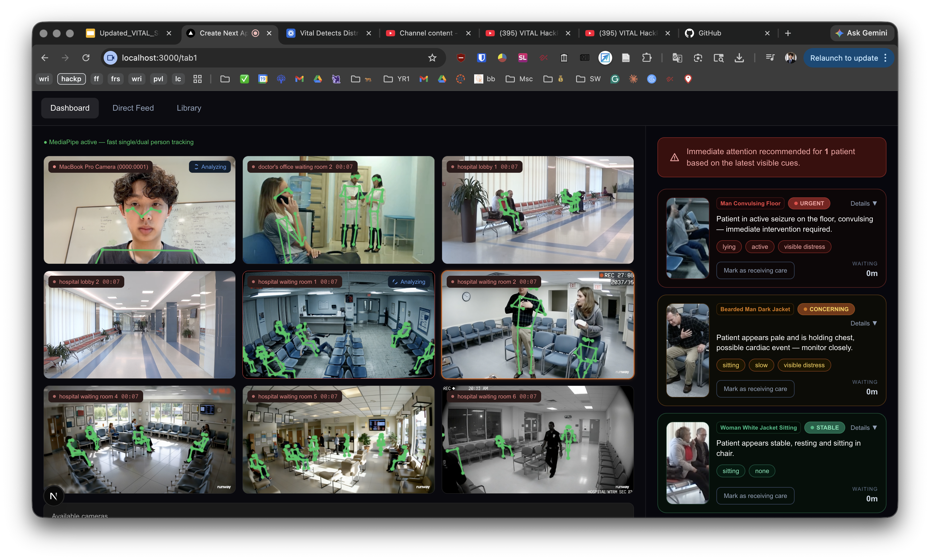The width and height of the screenshot is (930, 560).
Task: Open the bookmarks apps grid icon
Action: pyautogui.click(x=197, y=79)
